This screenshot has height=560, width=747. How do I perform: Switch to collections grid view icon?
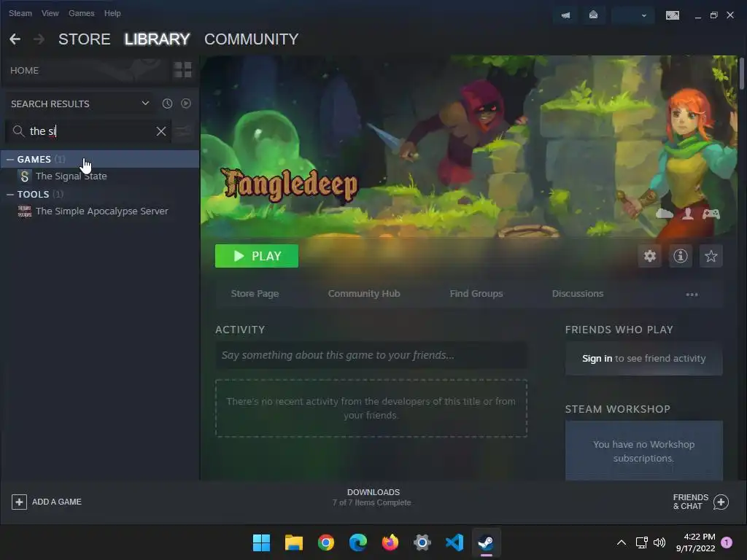tap(182, 70)
